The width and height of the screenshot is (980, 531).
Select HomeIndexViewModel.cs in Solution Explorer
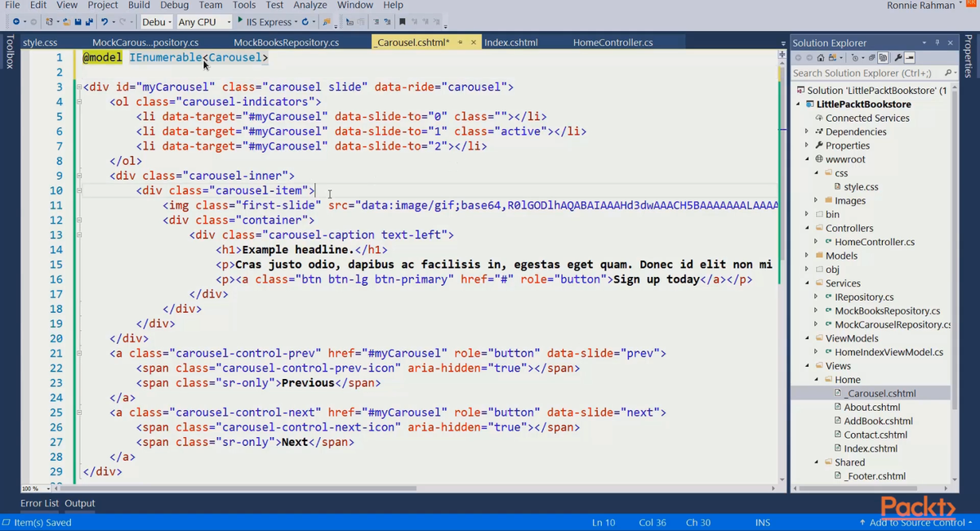point(889,352)
